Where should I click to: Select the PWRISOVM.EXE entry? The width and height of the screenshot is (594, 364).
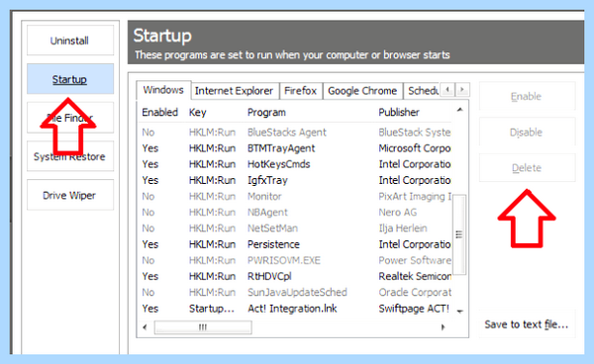click(x=295, y=260)
